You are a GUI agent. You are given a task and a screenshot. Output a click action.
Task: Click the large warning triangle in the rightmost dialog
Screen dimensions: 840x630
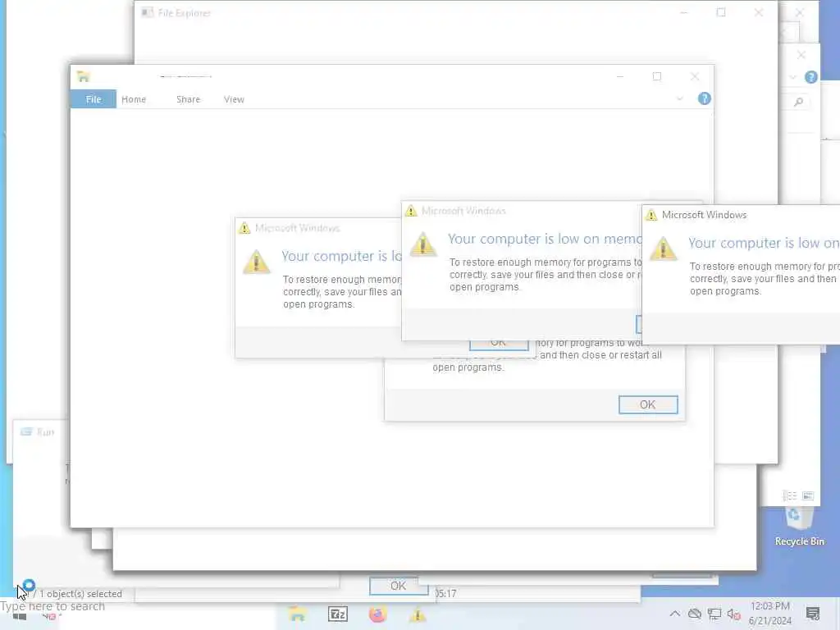click(x=663, y=248)
